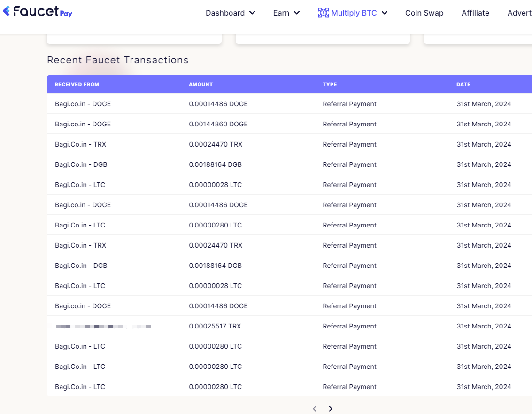Select the first Bagi.Co.in - DGB row
Screen dimensions: 532x414
pyautogui.click(x=289, y=164)
